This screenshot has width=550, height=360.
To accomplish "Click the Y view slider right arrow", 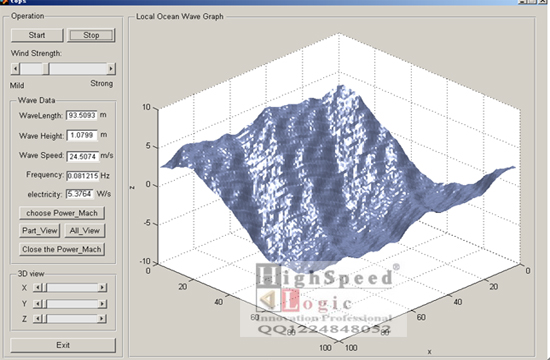I will [x=102, y=304].
